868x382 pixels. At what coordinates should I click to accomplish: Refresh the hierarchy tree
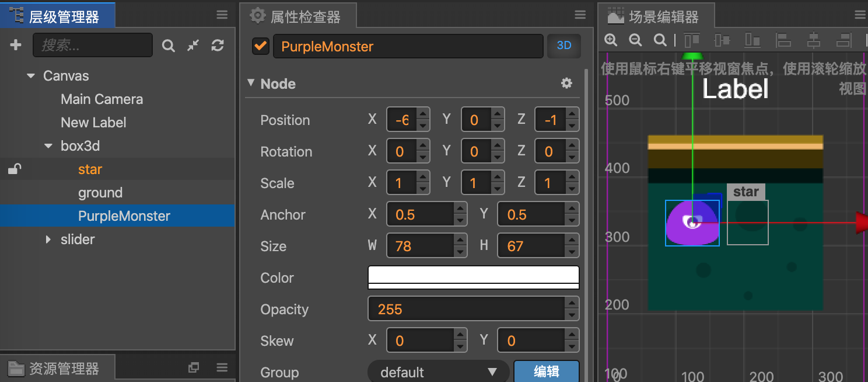tap(218, 45)
